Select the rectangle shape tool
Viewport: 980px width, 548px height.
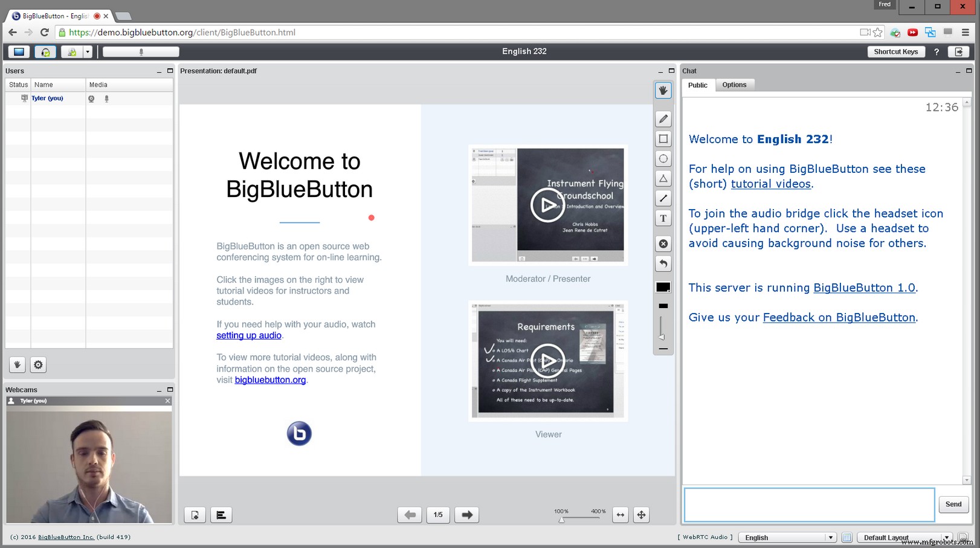click(663, 139)
